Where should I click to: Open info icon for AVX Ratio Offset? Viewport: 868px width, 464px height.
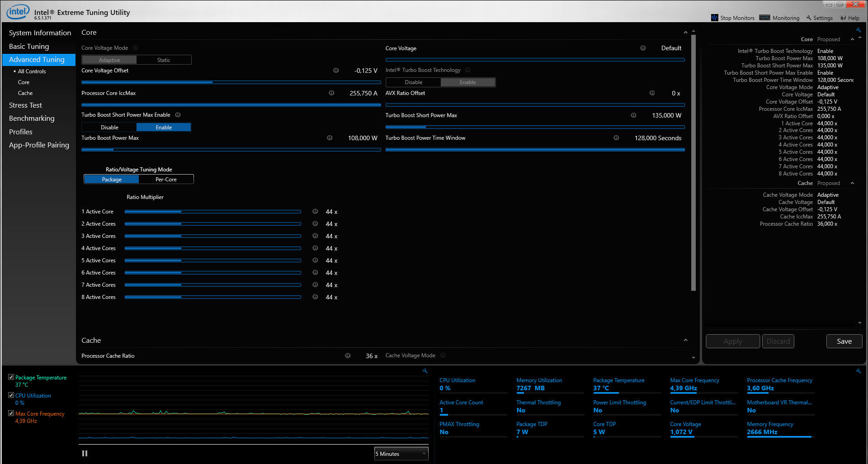pos(652,93)
